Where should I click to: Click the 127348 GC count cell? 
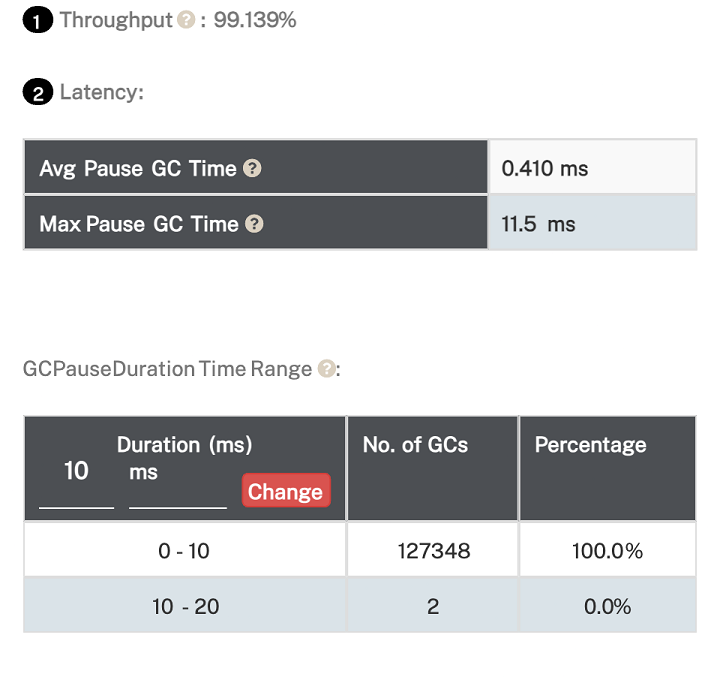[433, 551]
